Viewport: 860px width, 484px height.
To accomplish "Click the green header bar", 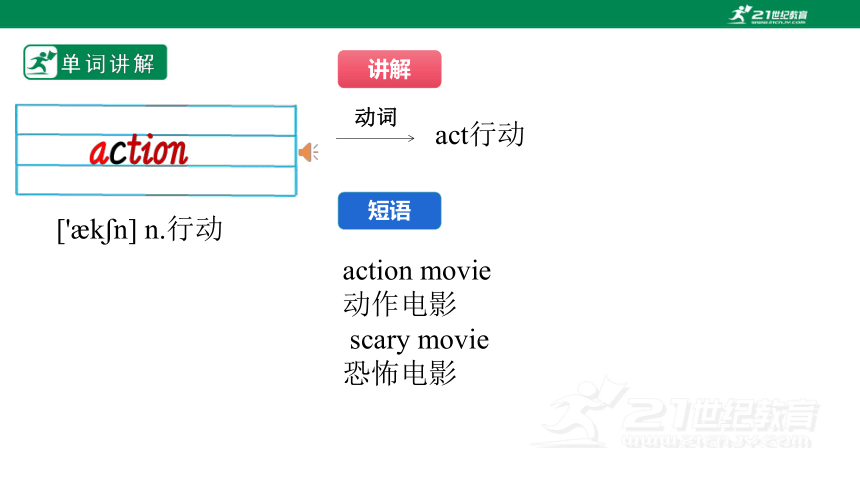I will [430, 14].
